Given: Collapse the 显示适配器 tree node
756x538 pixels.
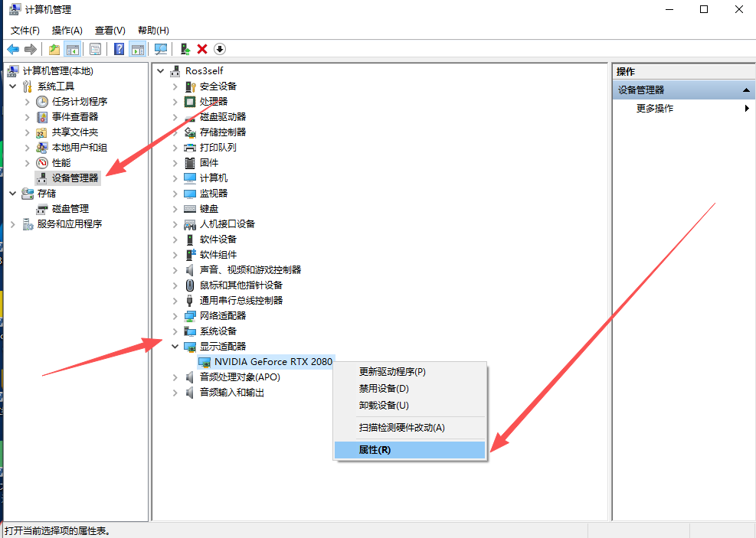Looking at the screenshot, I should point(175,347).
